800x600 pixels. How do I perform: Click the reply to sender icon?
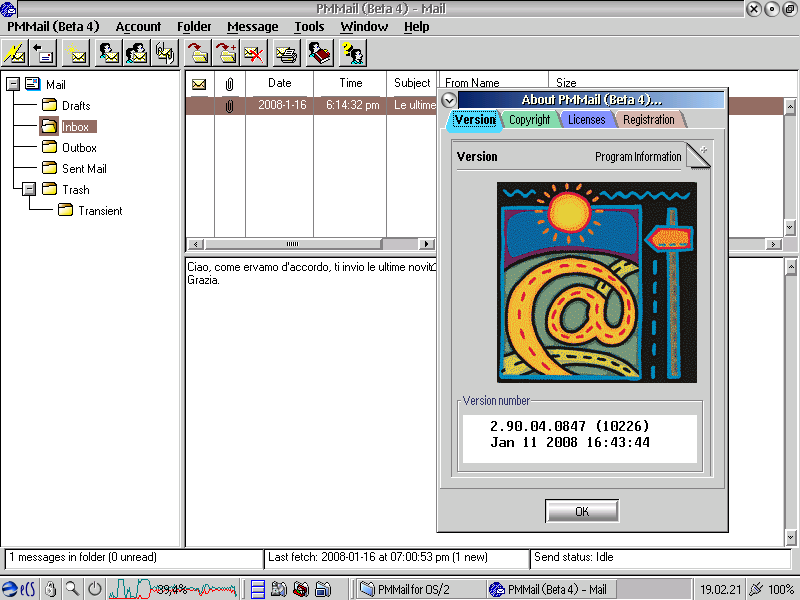pyautogui.click(x=108, y=52)
